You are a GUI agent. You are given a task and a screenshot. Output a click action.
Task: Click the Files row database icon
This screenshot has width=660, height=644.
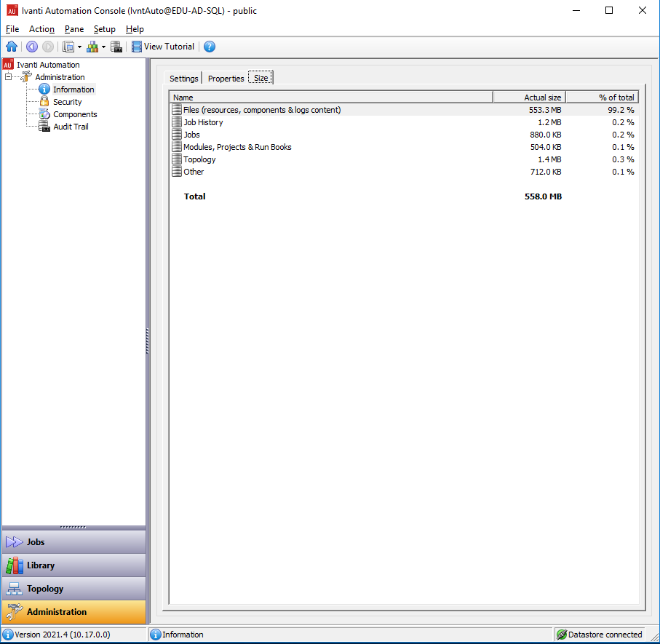(x=177, y=110)
